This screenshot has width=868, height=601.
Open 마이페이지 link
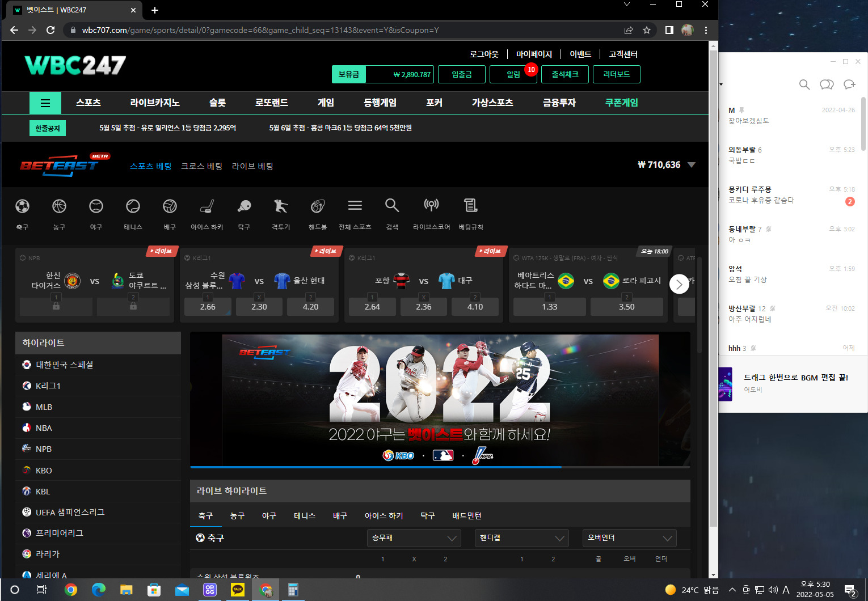[x=534, y=54]
